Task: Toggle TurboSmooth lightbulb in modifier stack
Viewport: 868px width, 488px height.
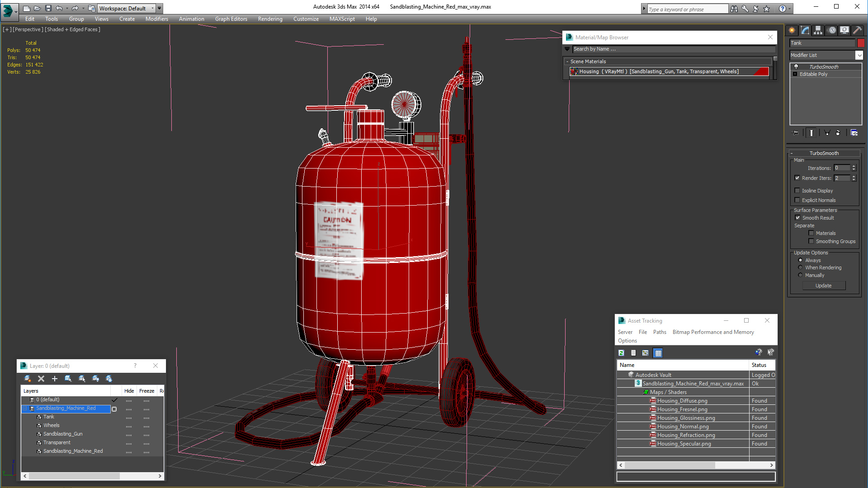Action: [x=796, y=66]
